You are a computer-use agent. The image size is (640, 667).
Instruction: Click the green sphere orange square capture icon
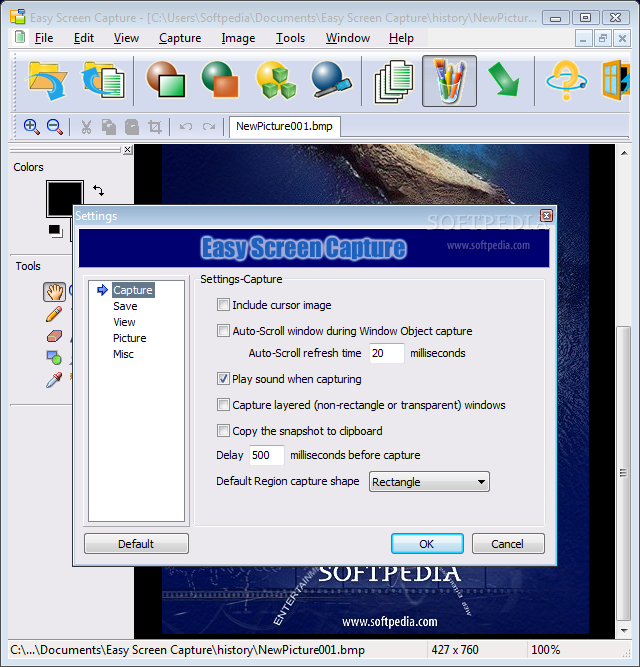[x=220, y=80]
